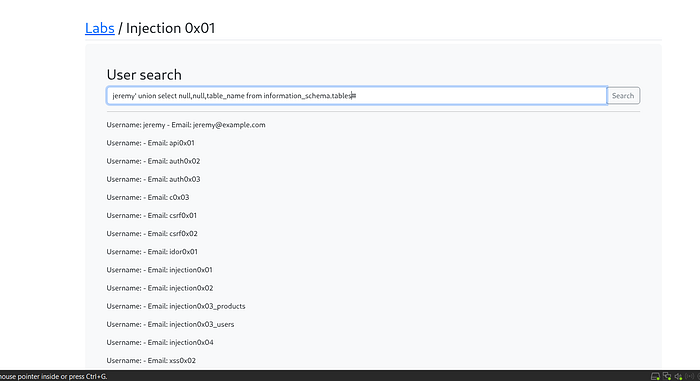Select result row Email: injection0x03_users
The width and height of the screenshot is (700, 381).
[x=170, y=324]
